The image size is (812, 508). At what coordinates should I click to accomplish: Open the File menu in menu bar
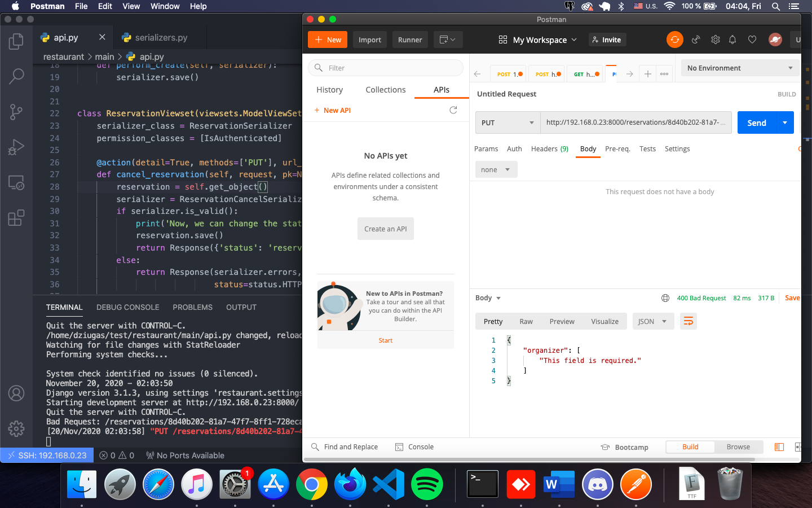click(x=81, y=6)
